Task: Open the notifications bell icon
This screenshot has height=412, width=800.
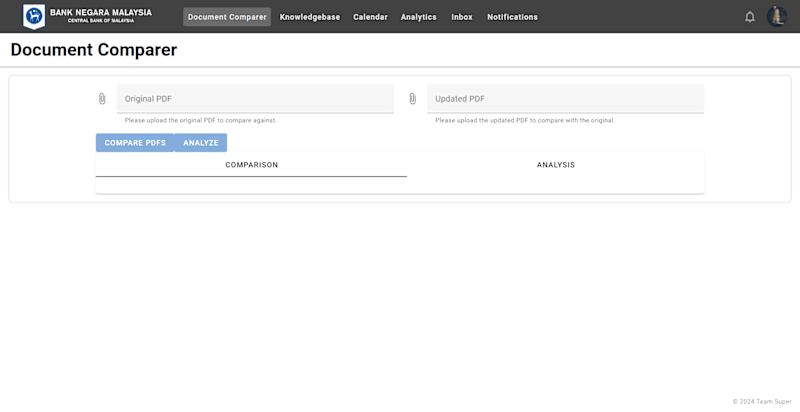Action: click(x=749, y=17)
